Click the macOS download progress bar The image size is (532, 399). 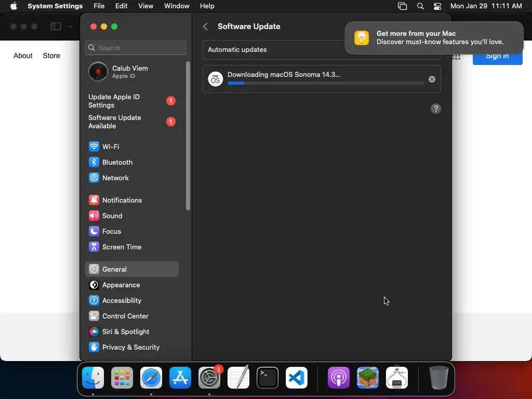325,83
